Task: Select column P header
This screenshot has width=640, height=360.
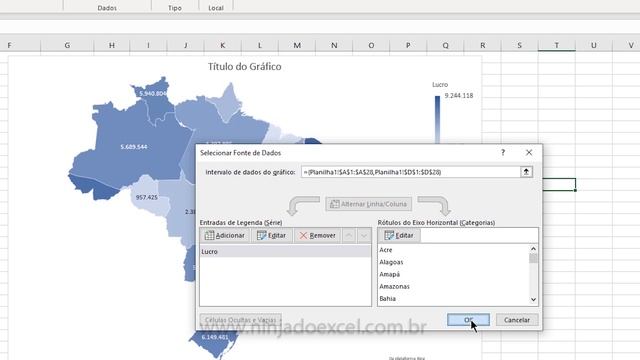Action: pyautogui.click(x=408, y=45)
